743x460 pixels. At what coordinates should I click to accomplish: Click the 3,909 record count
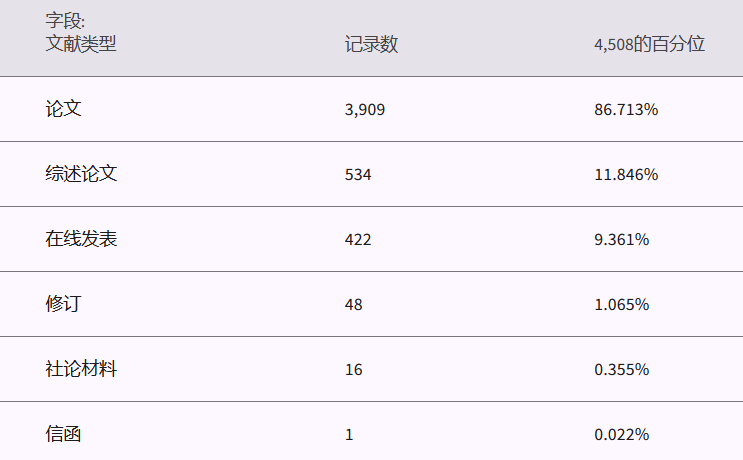[x=364, y=110]
